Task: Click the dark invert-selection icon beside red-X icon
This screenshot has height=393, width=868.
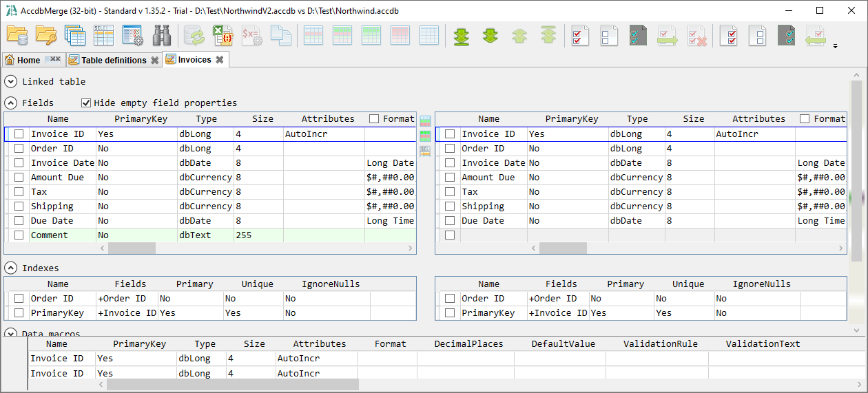Action: point(639,35)
